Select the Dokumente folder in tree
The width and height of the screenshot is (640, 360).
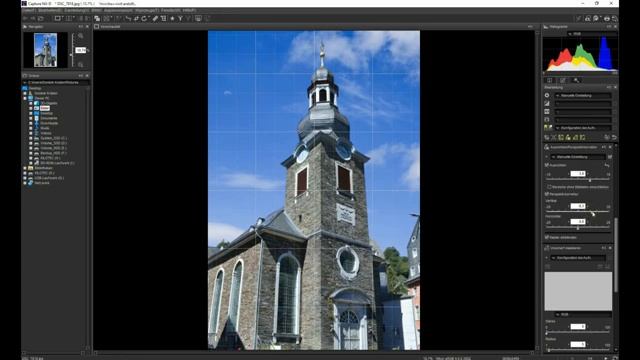pos(49,118)
